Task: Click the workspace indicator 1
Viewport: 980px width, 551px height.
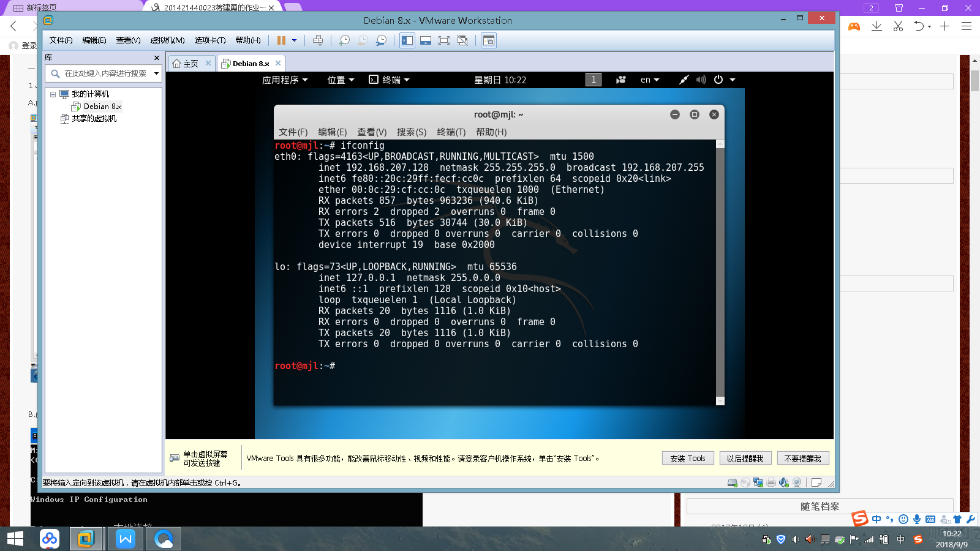Action: click(594, 80)
